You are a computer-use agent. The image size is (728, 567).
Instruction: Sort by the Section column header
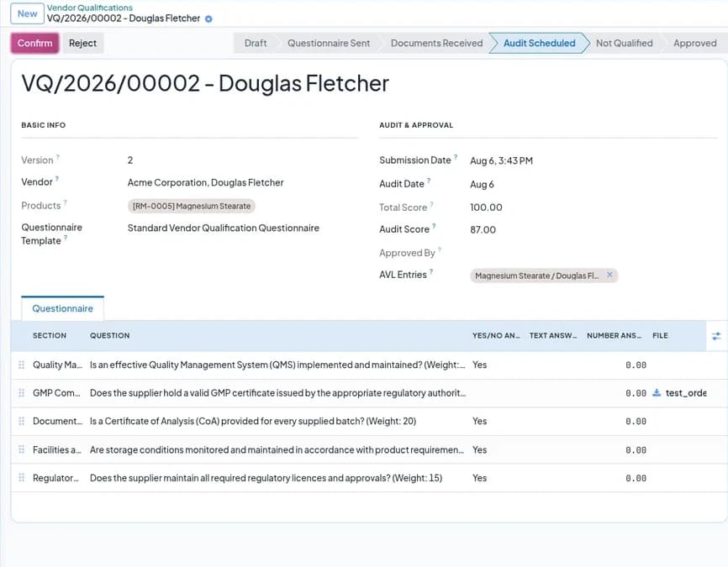(x=50, y=335)
